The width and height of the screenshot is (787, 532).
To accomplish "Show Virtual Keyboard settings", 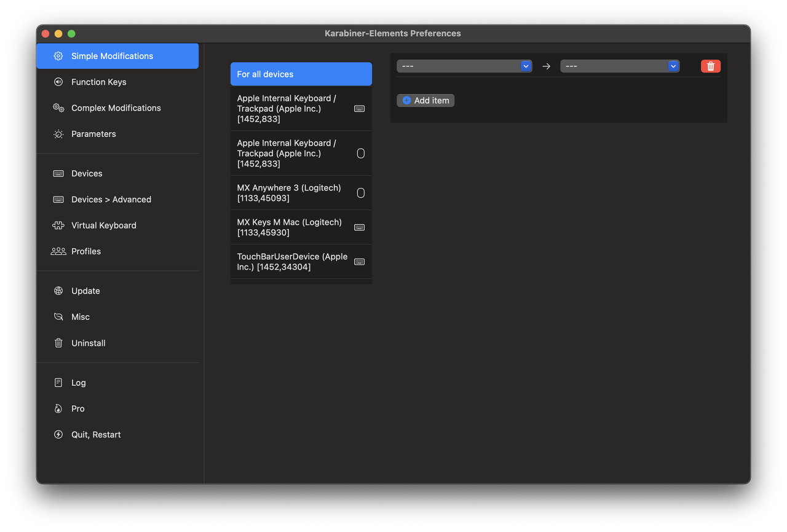I will [x=117, y=225].
